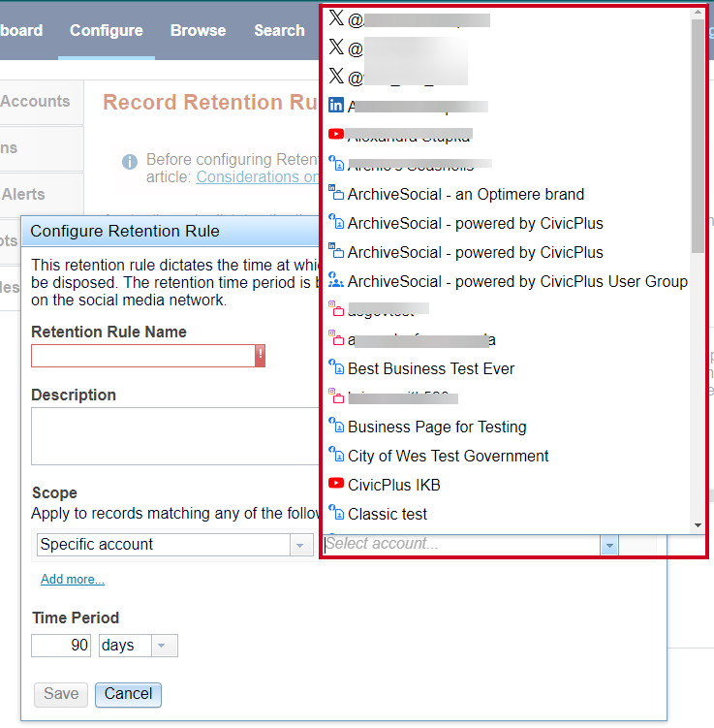The height and width of the screenshot is (728, 714).
Task: Open the Configure tab
Action: pyautogui.click(x=107, y=31)
